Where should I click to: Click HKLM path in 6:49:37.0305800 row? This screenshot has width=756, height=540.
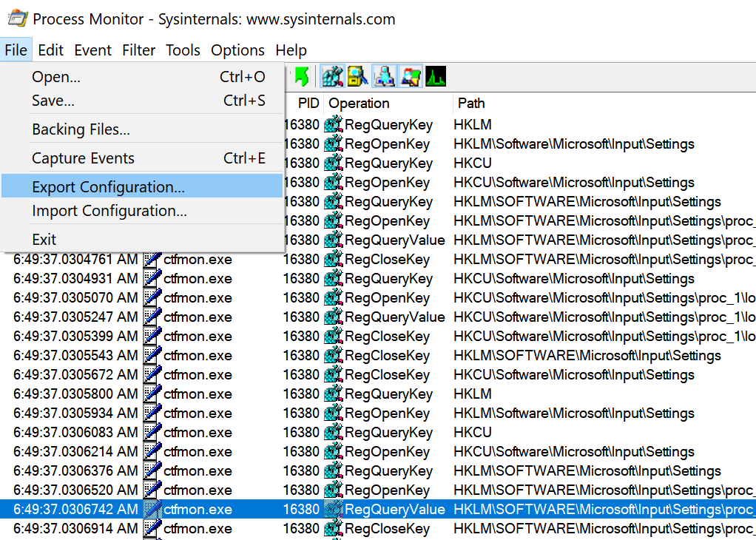473,394
